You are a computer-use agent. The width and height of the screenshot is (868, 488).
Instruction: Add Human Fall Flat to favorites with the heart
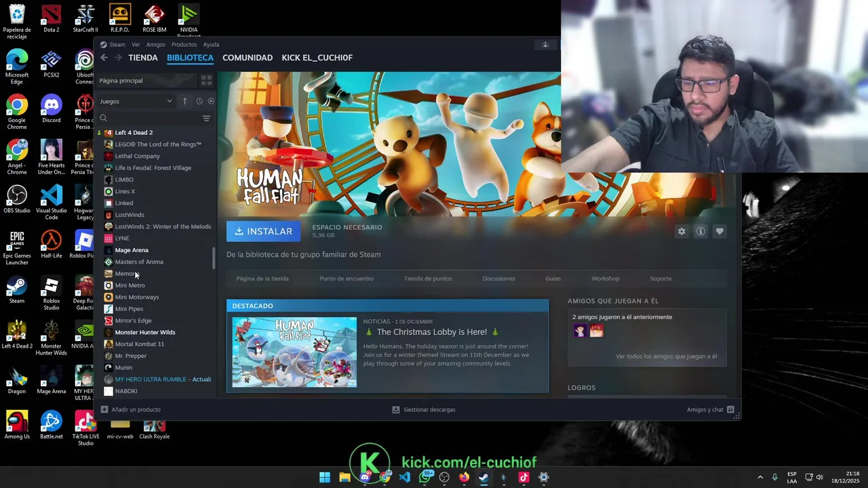(719, 231)
